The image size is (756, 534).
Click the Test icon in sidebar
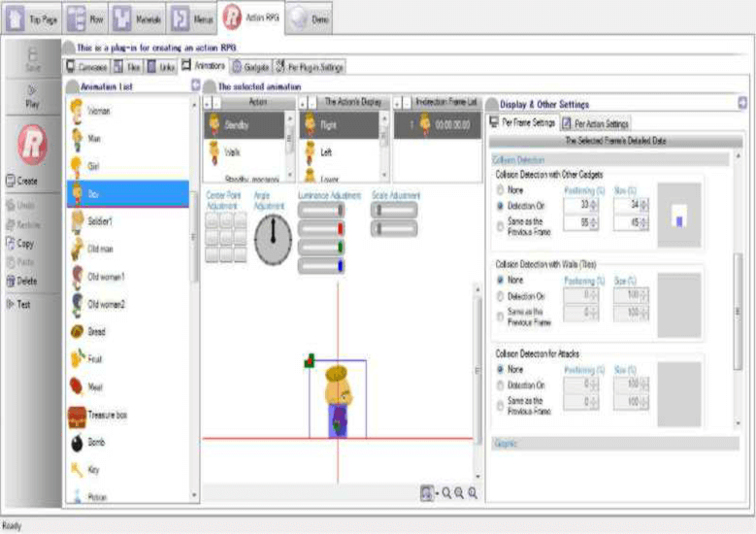point(23,303)
